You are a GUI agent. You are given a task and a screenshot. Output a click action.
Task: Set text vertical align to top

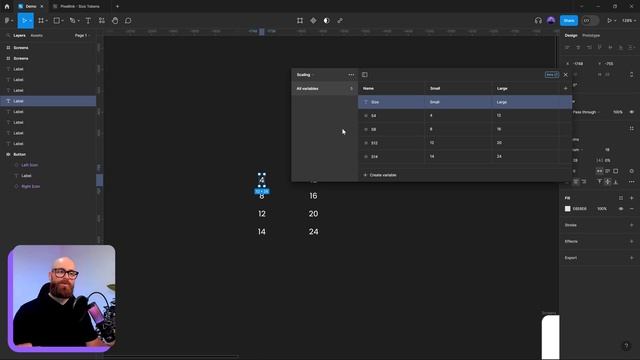point(600,182)
